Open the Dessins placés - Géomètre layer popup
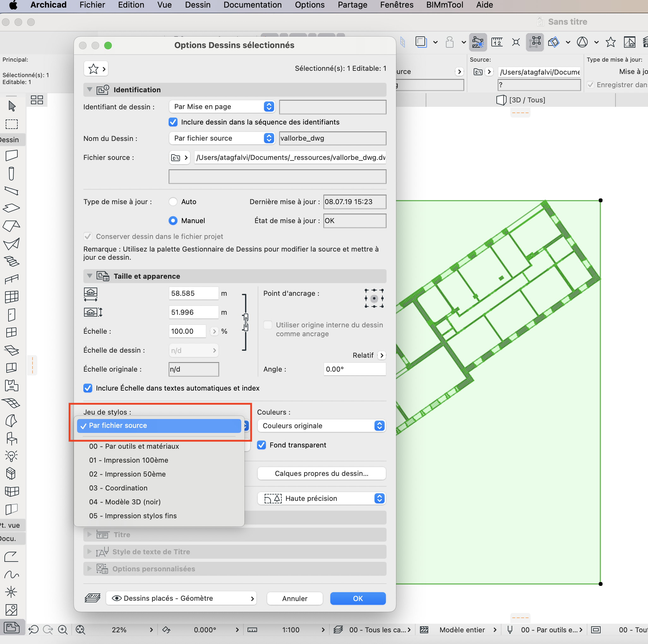648x644 pixels. [x=181, y=598]
